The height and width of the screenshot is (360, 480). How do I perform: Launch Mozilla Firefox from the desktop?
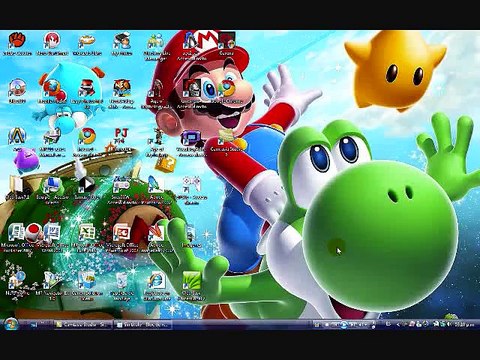pyautogui.click(x=52, y=88)
